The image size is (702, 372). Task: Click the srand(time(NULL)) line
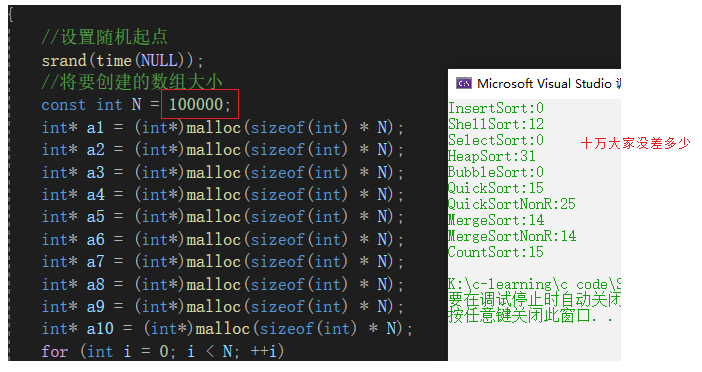[x=122, y=60]
